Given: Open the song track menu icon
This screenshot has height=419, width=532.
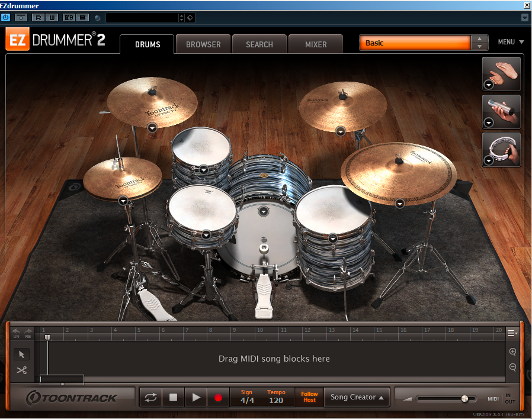Looking at the screenshot, I should click(x=512, y=333).
